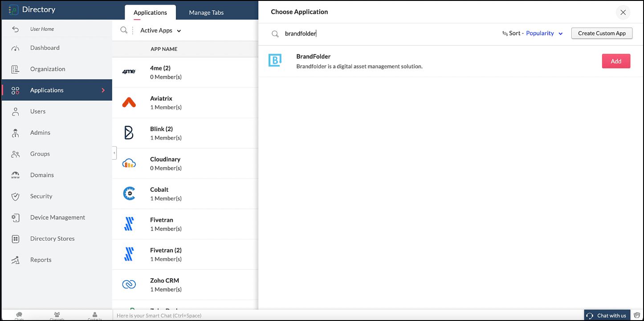The image size is (644, 321).
Task: Click the Zoho Directory logo icon
Action: pos(14,10)
